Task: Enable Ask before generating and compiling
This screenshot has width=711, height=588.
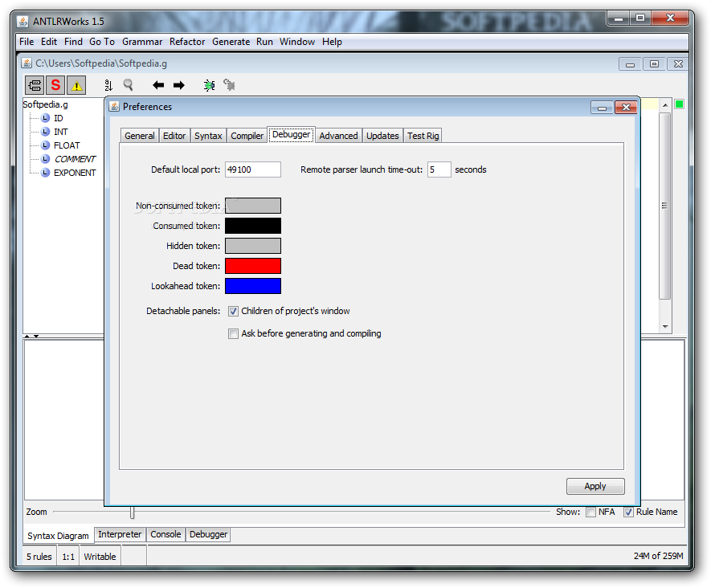Action: (x=233, y=333)
